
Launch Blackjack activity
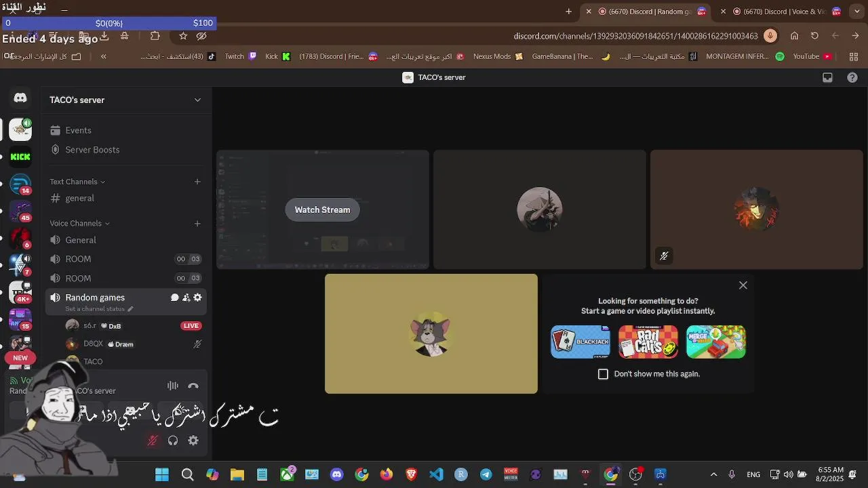[580, 342]
